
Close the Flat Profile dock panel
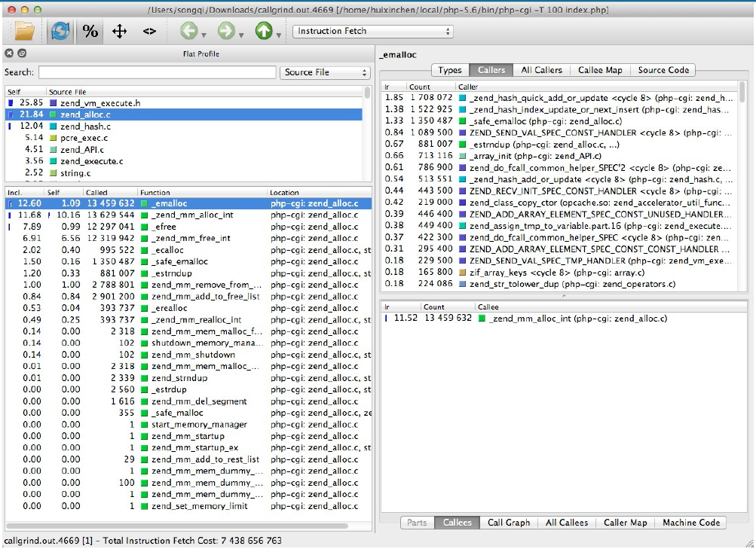[x=9, y=53]
